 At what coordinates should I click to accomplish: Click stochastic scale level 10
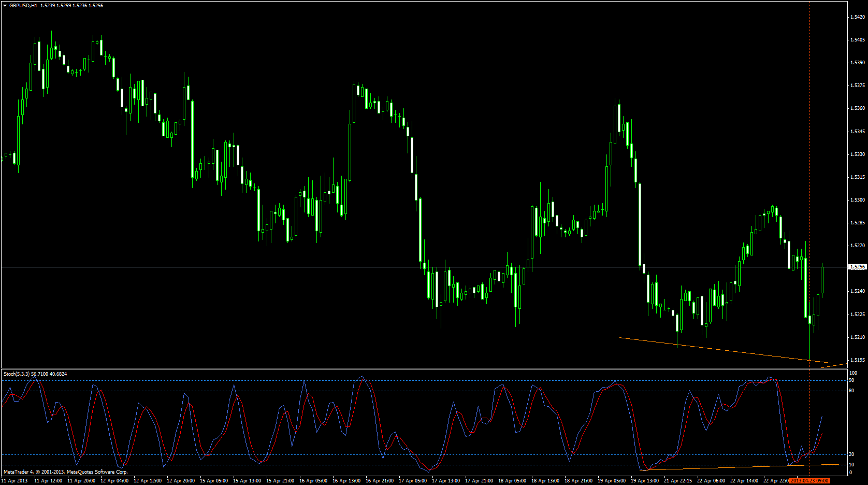pyautogui.click(x=852, y=465)
